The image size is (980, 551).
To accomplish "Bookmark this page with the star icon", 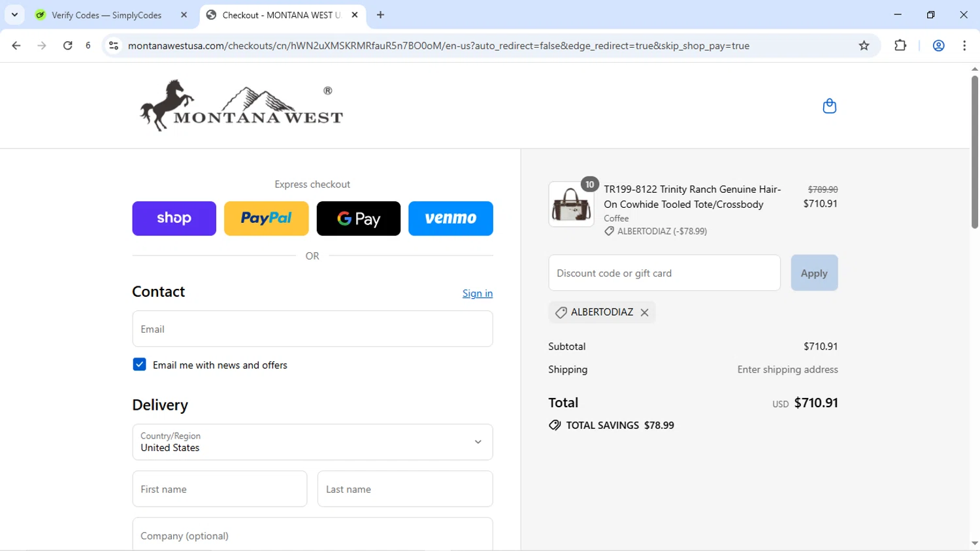I will [x=864, y=46].
